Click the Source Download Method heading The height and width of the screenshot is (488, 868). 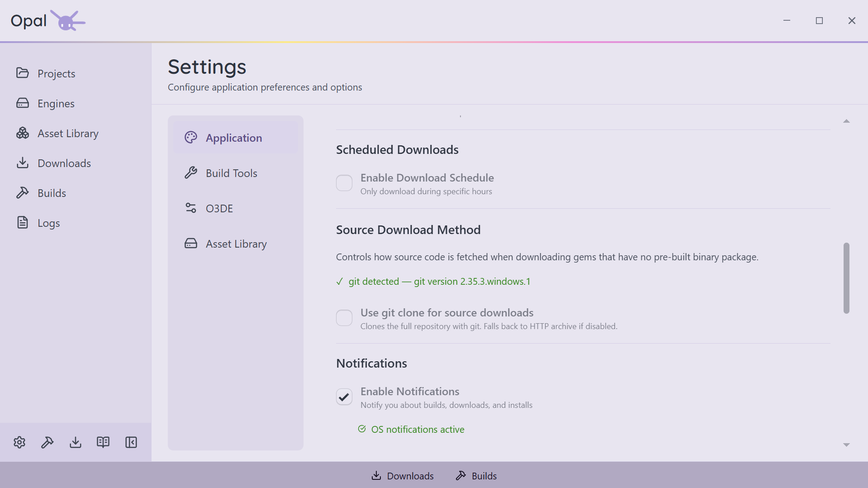[408, 230]
